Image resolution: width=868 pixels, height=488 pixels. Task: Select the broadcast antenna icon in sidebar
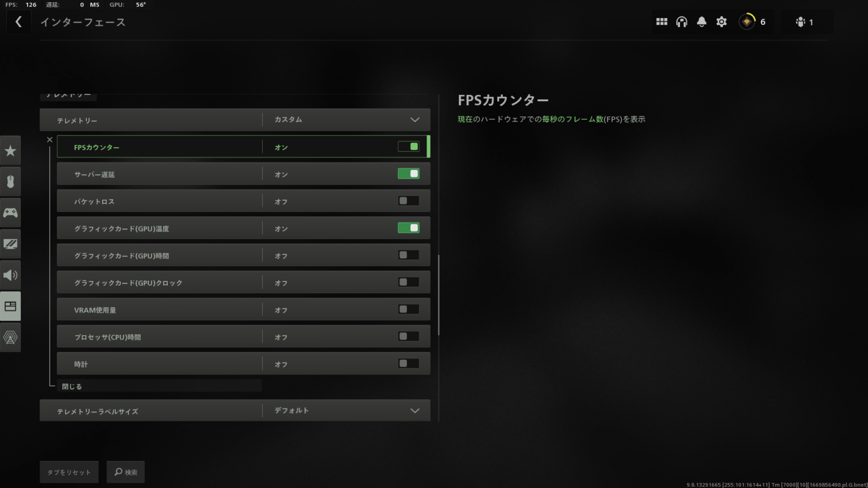coord(10,337)
